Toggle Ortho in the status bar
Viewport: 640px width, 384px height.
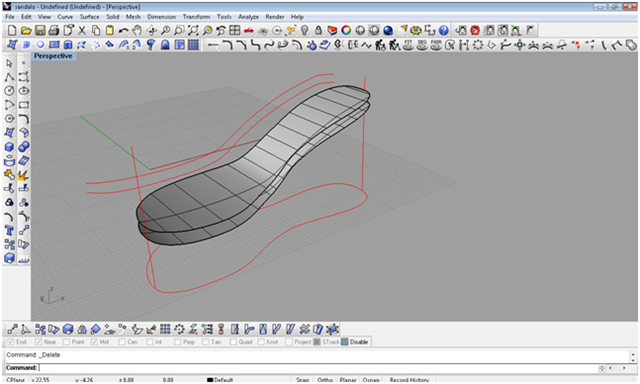click(x=325, y=380)
